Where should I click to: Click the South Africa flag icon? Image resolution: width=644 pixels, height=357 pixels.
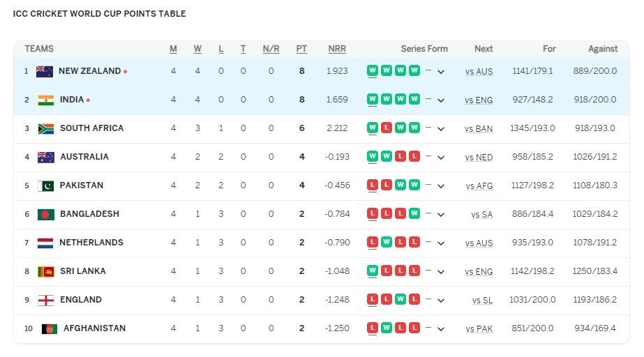(46, 128)
